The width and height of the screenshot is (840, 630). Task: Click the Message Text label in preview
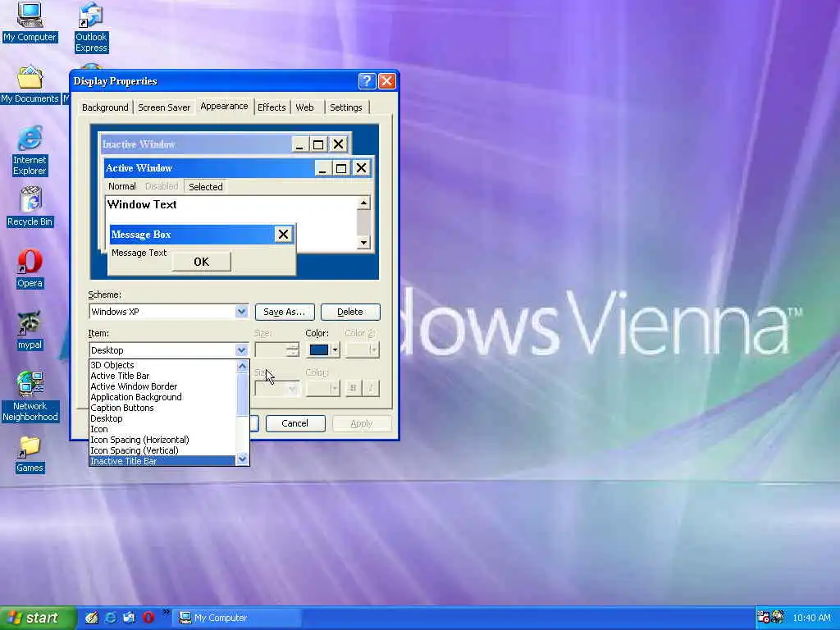(x=139, y=253)
